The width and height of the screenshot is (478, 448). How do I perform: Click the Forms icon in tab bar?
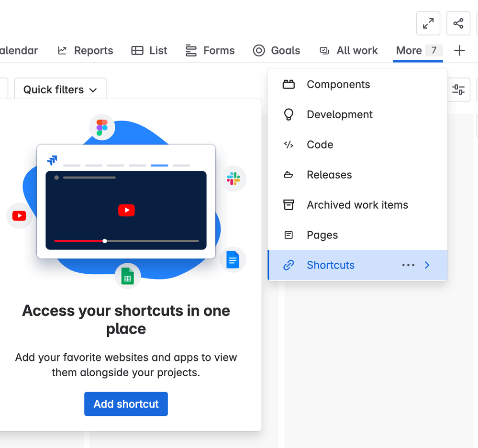[x=191, y=51]
